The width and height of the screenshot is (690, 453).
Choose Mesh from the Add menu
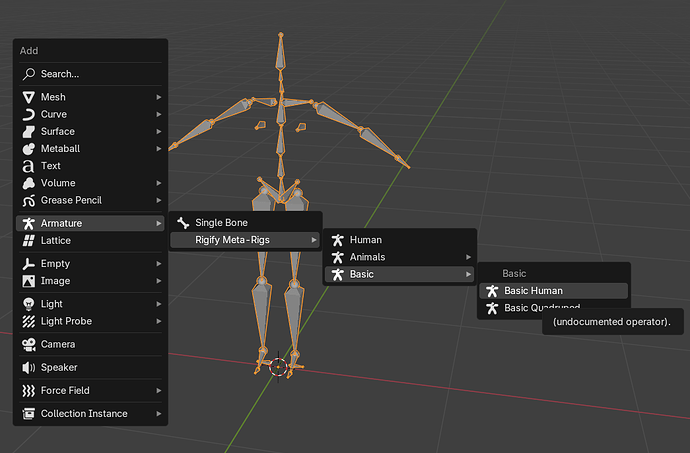point(90,97)
